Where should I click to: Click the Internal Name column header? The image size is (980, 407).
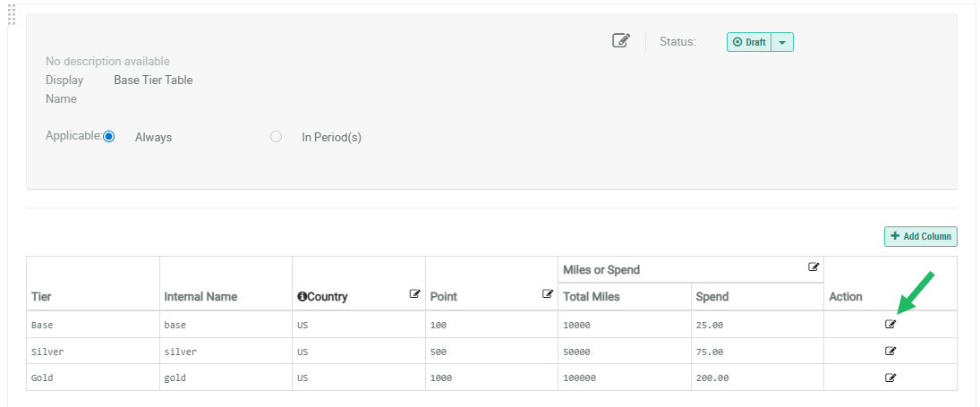point(200,296)
